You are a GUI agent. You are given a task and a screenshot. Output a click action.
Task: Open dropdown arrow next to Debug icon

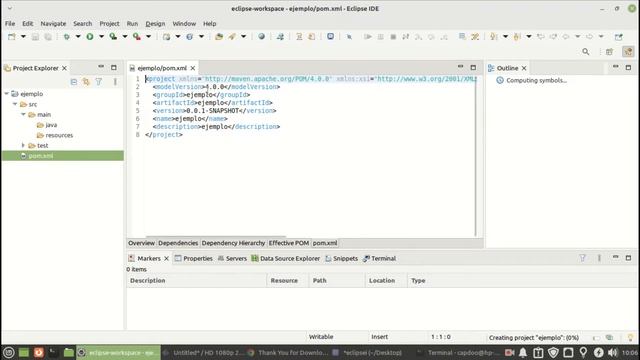pyautogui.click(x=78, y=37)
